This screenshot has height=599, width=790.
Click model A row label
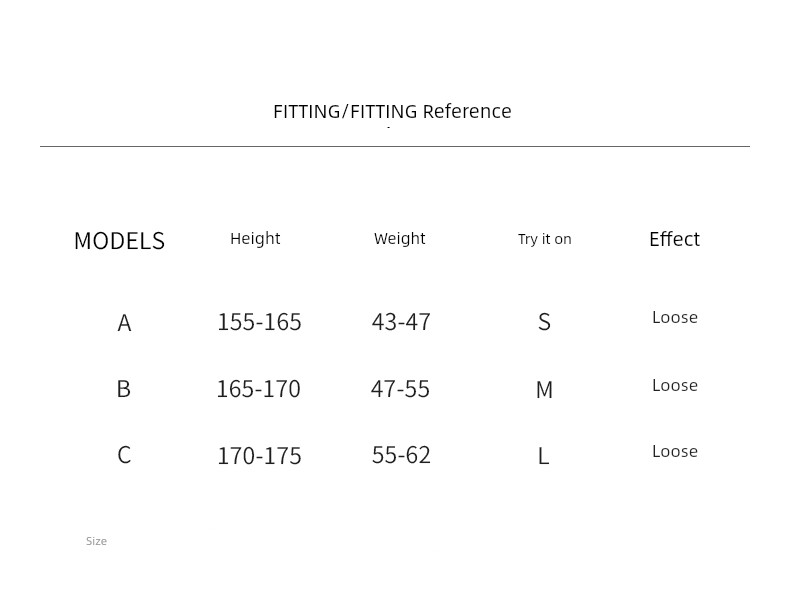124,323
